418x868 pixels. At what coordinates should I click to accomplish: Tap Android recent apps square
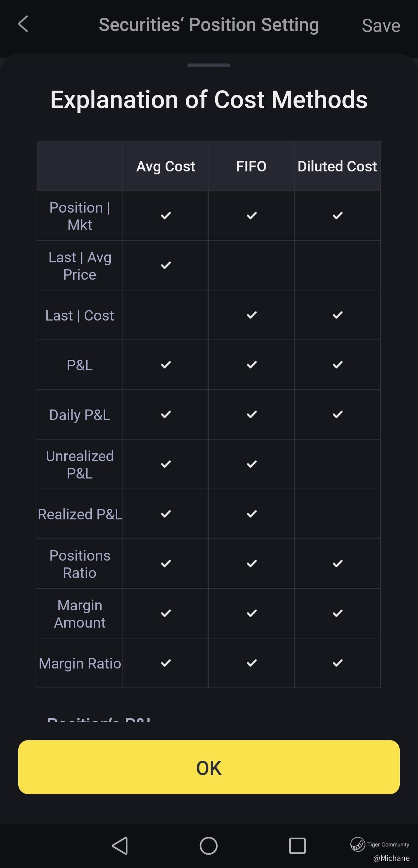click(297, 846)
